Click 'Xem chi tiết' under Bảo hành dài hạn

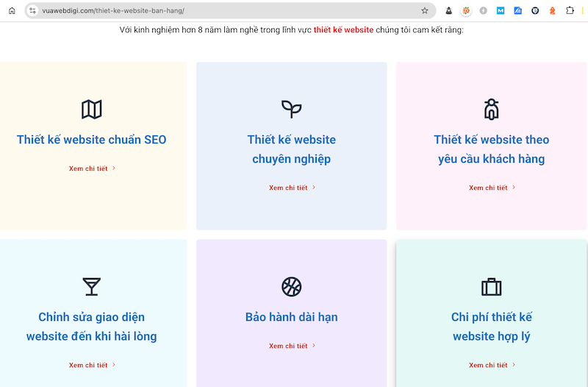point(292,346)
